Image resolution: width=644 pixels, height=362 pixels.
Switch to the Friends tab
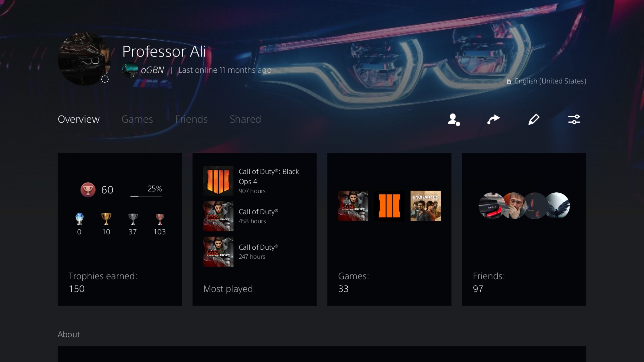191,119
